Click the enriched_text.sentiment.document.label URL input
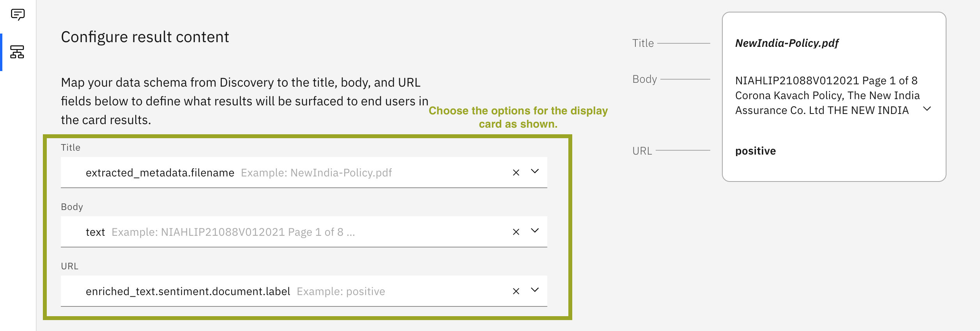 273,291
